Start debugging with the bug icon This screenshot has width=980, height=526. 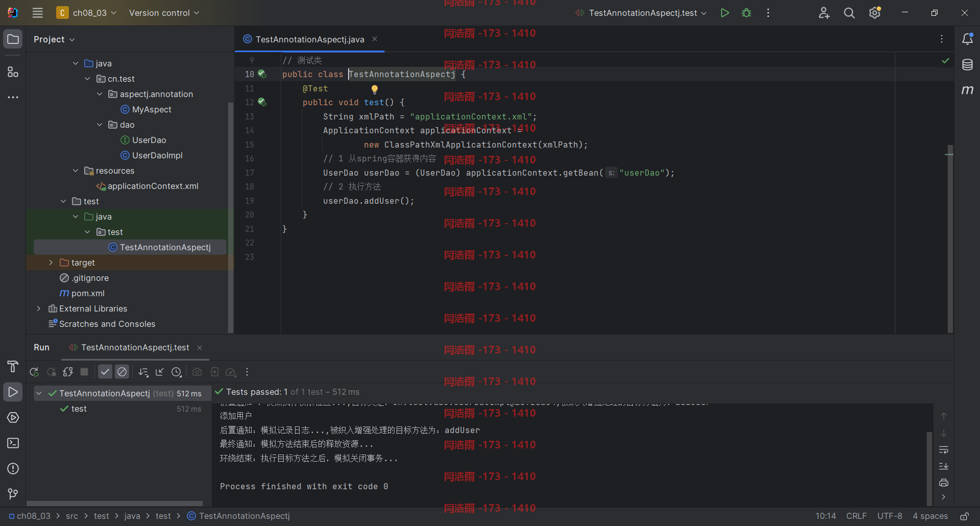click(746, 13)
